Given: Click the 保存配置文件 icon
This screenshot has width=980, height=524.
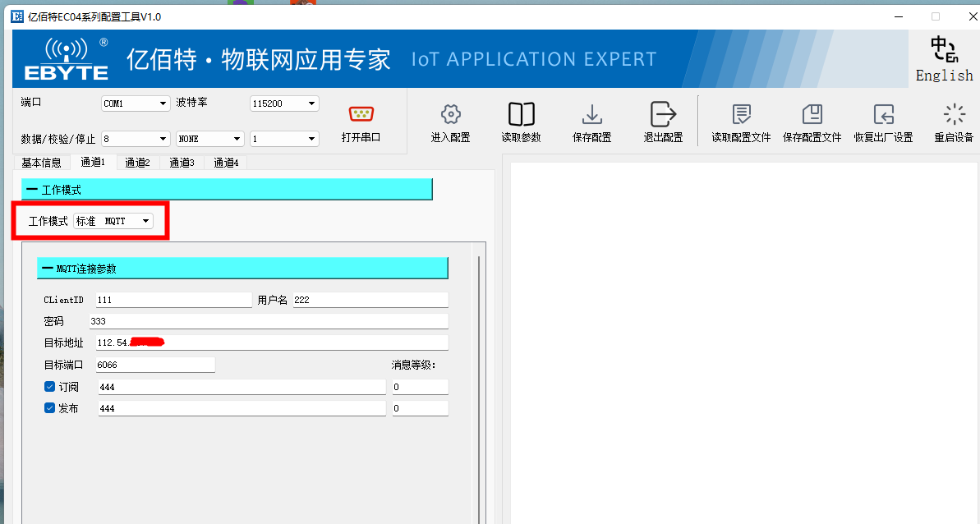Looking at the screenshot, I should (812, 114).
